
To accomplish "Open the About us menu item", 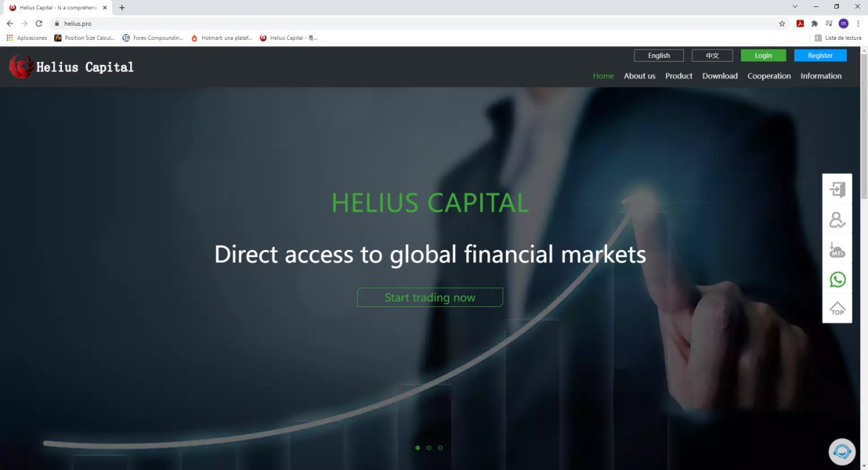I will [x=639, y=76].
